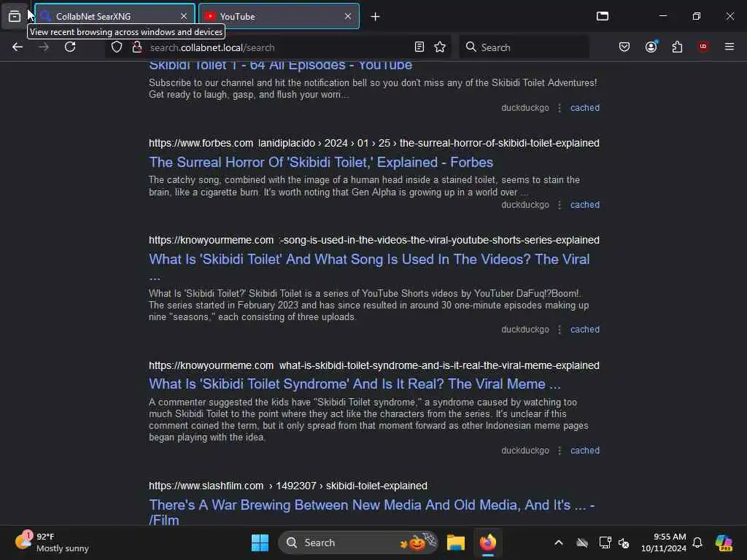Click the address bar URL field
The width and height of the screenshot is (747, 560).
pos(279,47)
